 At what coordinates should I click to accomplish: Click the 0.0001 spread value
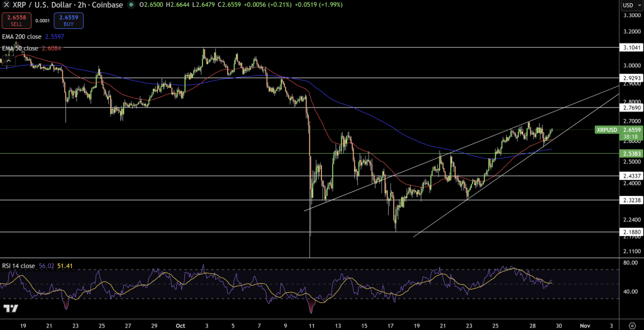(x=42, y=21)
